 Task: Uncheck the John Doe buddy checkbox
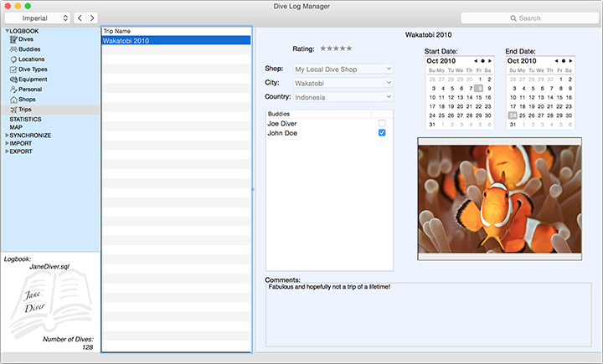point(382,133)
